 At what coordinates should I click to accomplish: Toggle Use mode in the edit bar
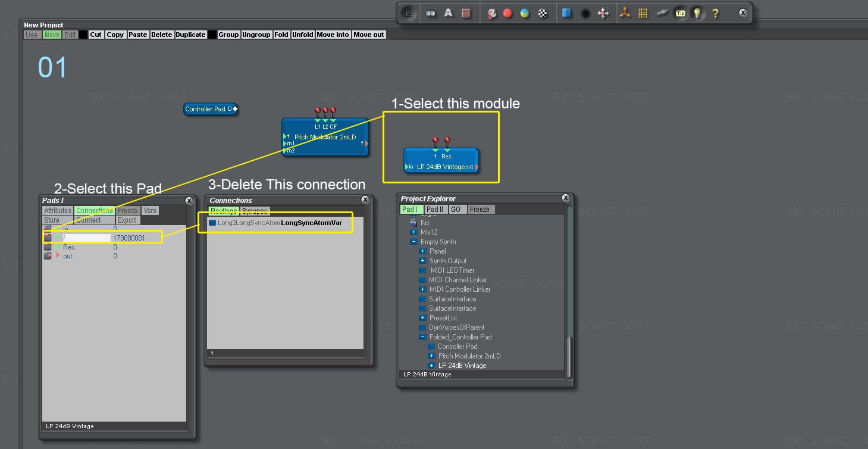(32, 35)
